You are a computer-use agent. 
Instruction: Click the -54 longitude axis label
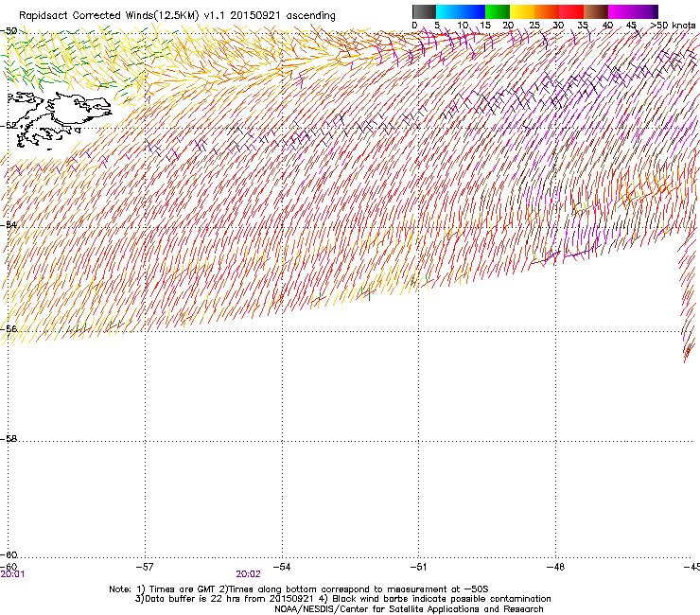pyautogui.click(x=282, y=567)
